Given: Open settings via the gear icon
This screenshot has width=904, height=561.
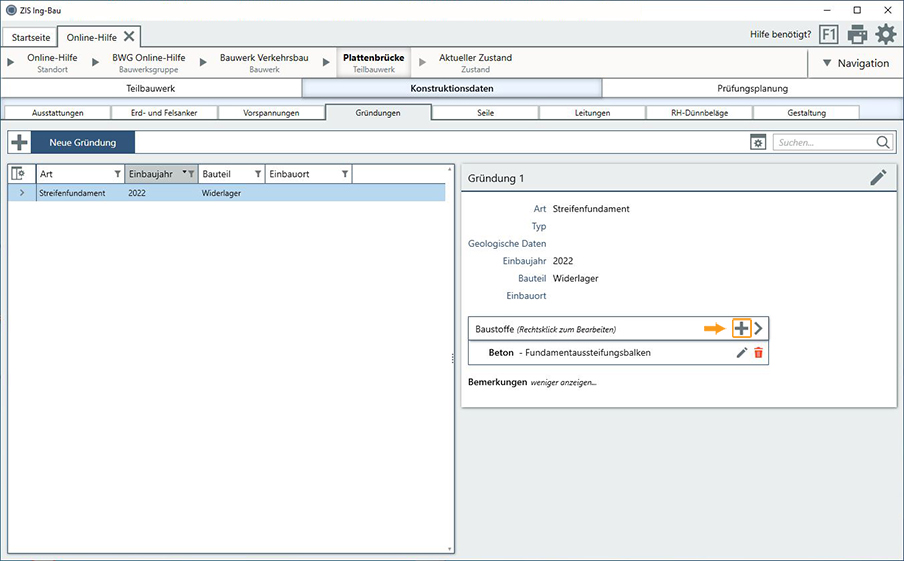Looking at the screenshot, I should (886, 34).
